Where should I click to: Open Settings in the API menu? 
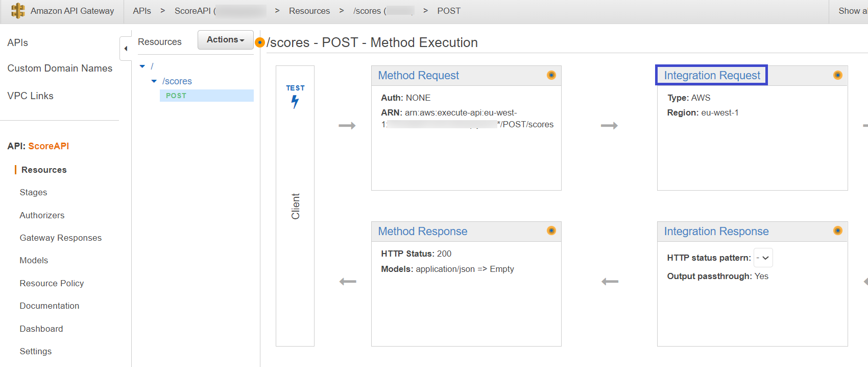click(36, 351)
